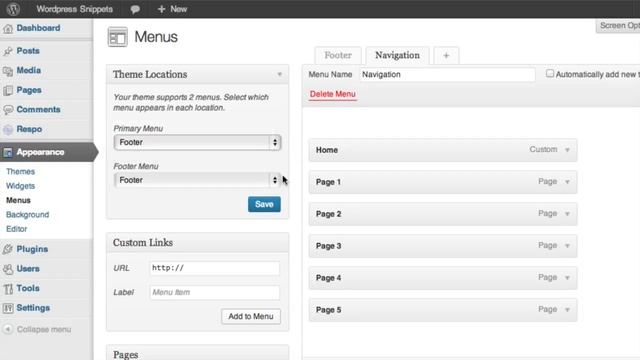Viewport: 640px width, 360px height.
Task: Expand the Page 2 menu item arrow
Action: click(567, 214)
